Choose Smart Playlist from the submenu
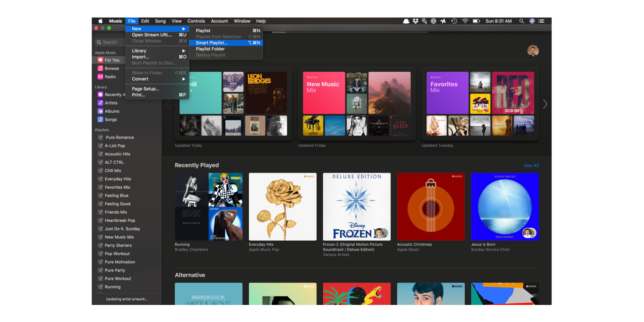 point(226,43)
